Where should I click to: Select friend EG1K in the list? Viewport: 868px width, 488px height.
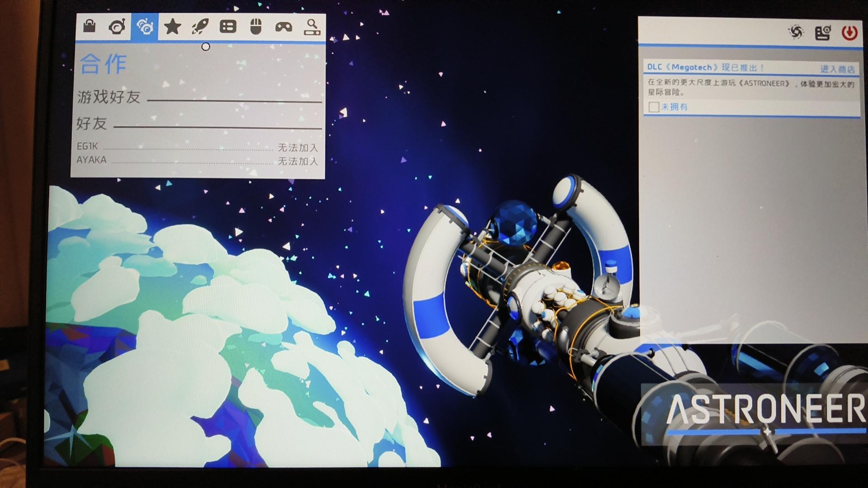[x=87, y=146]
